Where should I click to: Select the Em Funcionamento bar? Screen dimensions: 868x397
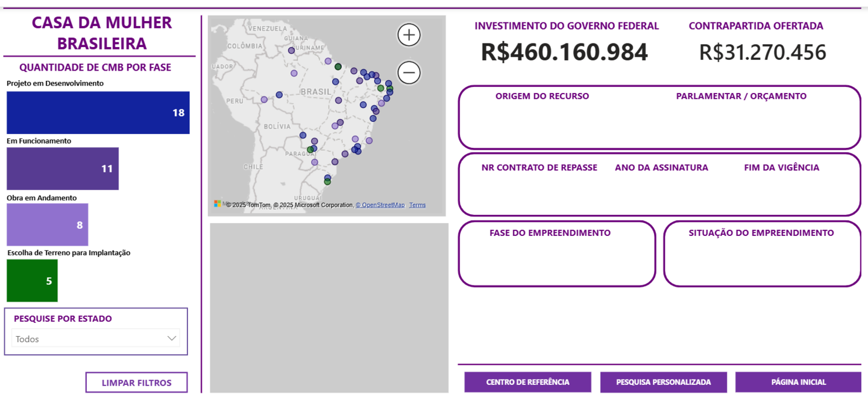[62, 169]
